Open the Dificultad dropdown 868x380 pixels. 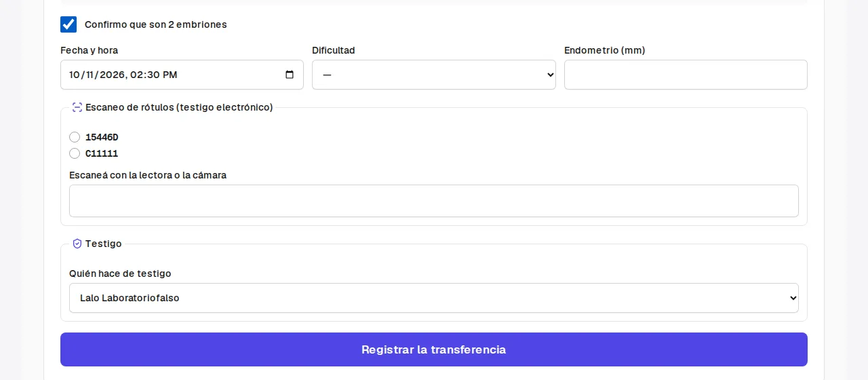point(434,75)
